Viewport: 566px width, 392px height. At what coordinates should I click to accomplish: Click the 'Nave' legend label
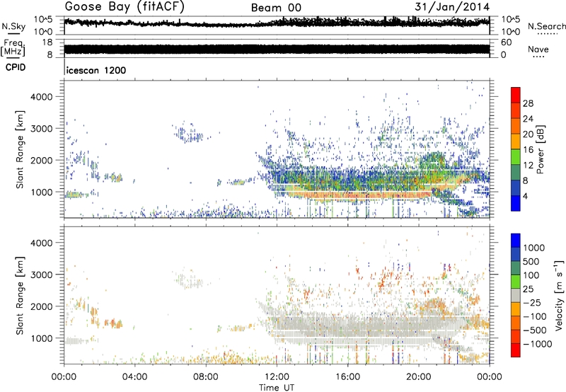538,49
